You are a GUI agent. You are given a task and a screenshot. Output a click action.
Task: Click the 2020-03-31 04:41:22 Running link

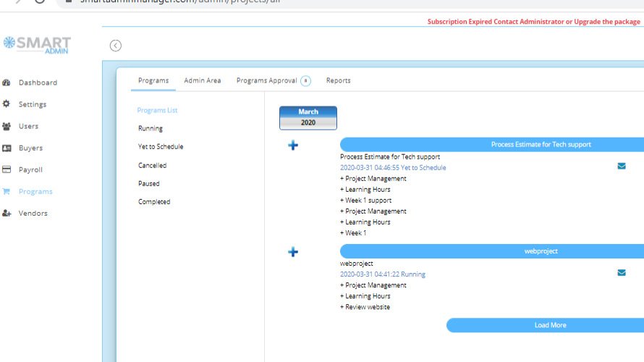383,274
